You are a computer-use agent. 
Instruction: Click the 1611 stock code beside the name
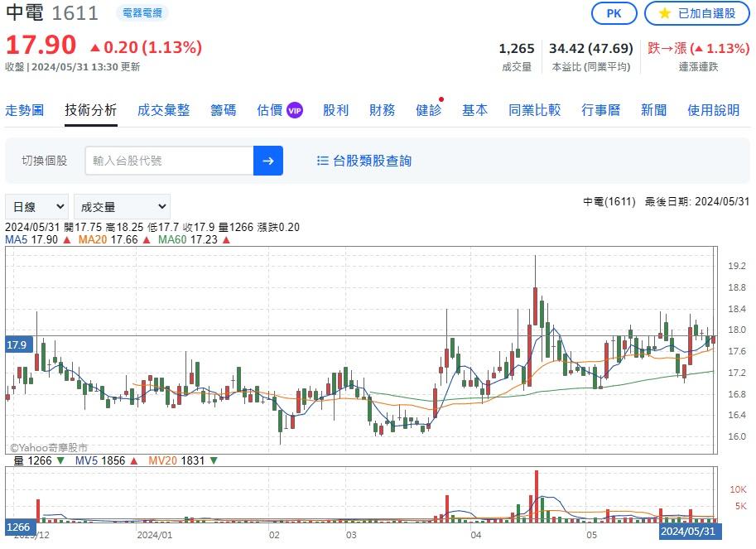(75, 13)
